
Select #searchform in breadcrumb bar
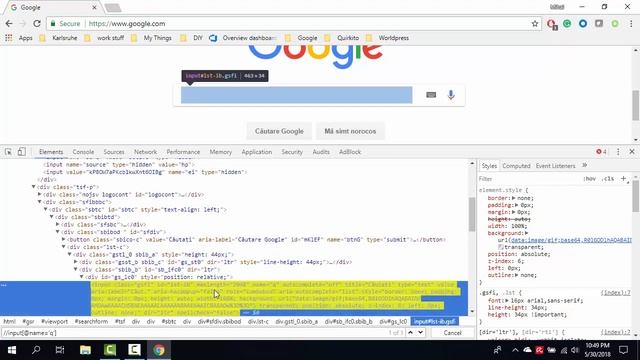91,322
